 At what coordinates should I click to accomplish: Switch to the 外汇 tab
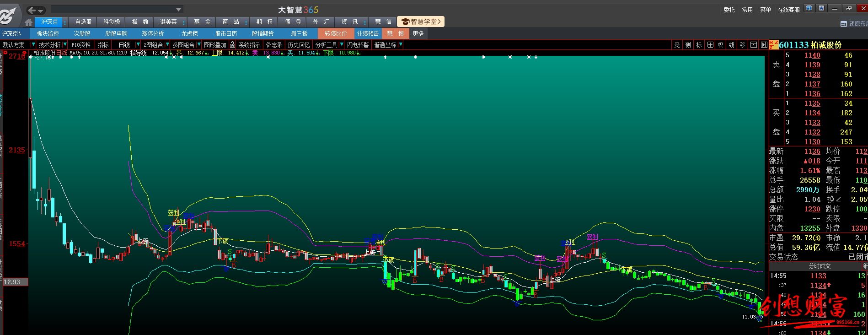321,22
